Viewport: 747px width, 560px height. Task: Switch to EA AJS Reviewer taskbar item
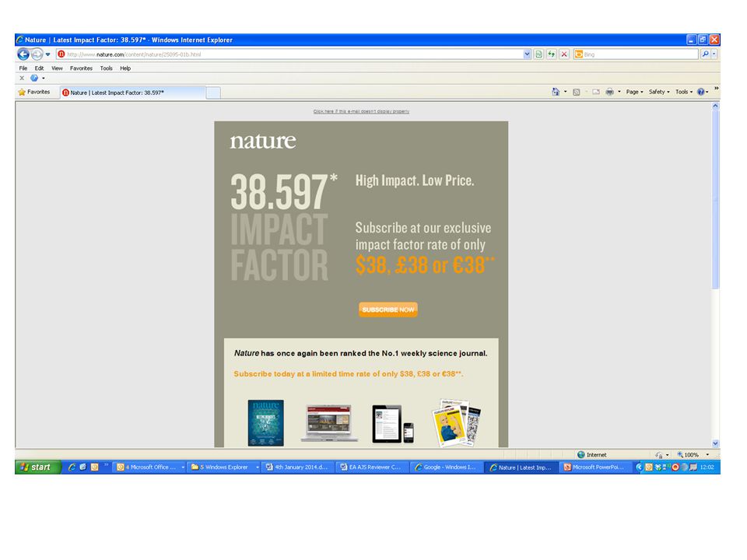click(x=372, y=467)
